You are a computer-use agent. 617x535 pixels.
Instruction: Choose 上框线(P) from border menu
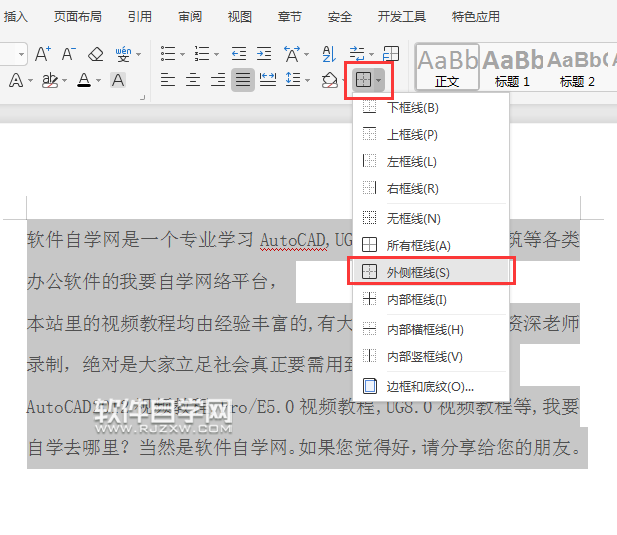pos(431,135)
